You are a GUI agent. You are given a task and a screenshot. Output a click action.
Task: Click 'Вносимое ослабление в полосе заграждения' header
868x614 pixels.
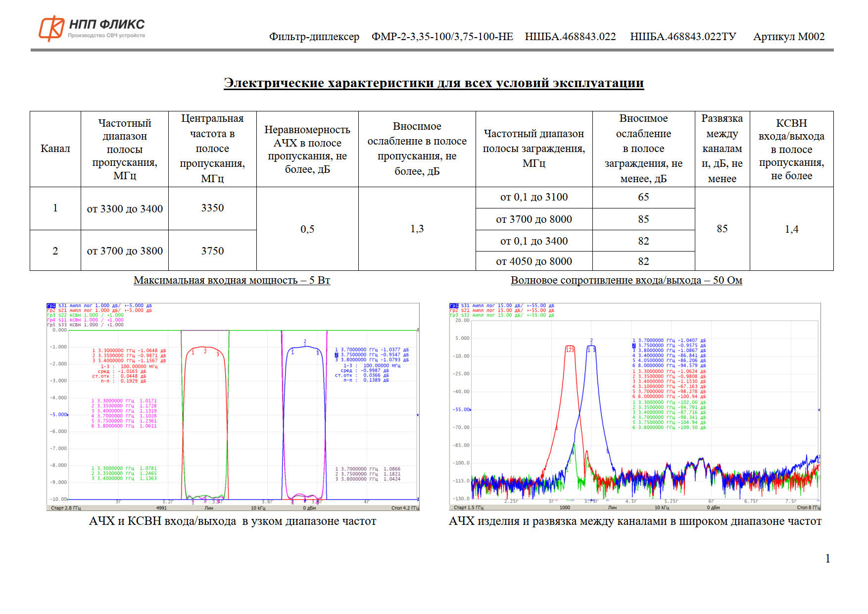(643, 149)
